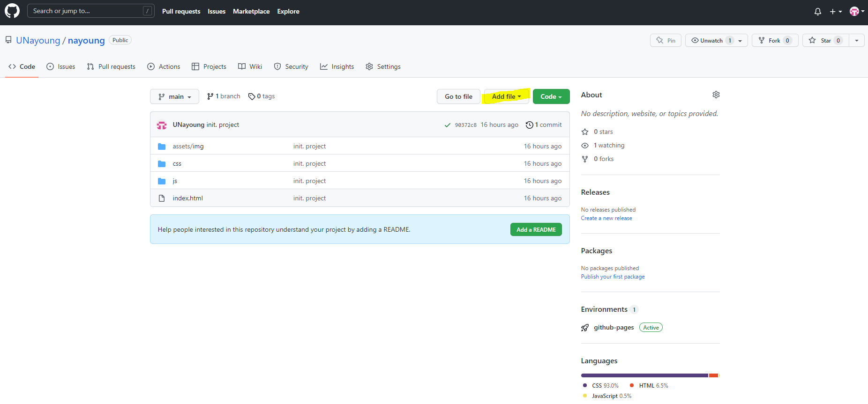Focus the Search or jump to field
The height and width of the screenshot is (404, 868).
[x=90, y=11]
